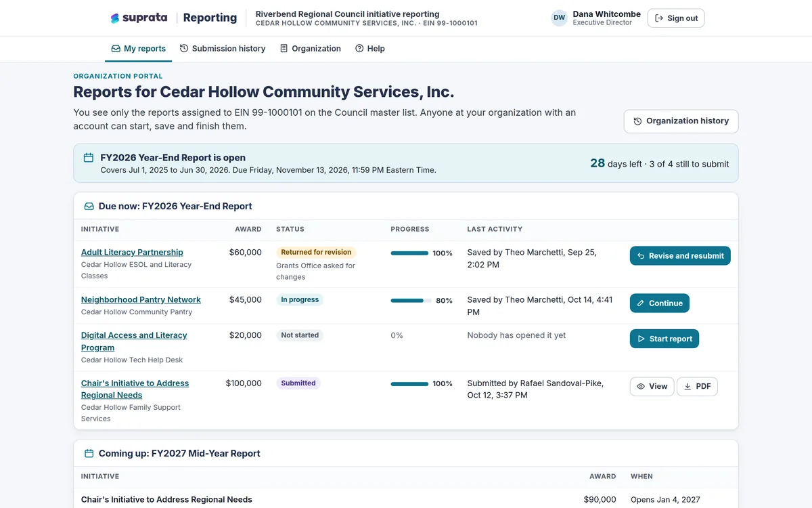Click the Reporting header title
This screenshot has height=508, width=812.
[210, 18]
